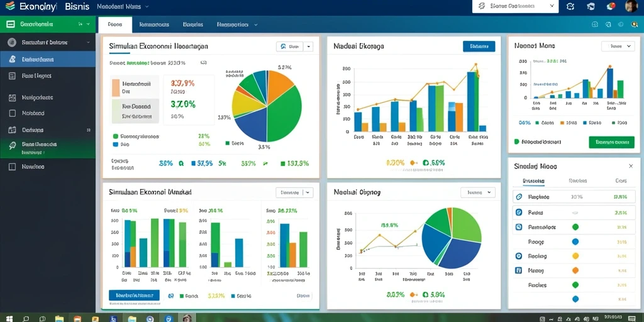644x322 pixels.
Task: Click the circular sync icon in the top header
Action: (570, 6)
